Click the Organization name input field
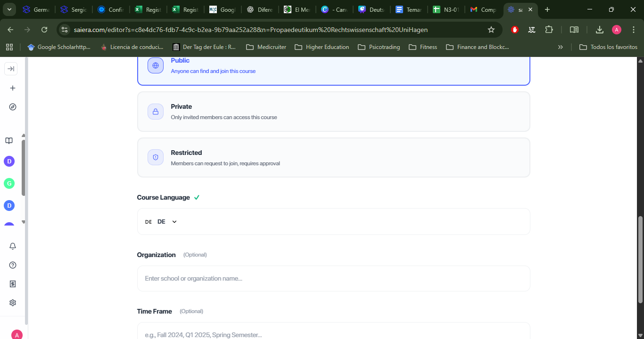This screenshot has width=644, height=339. click(333, 278)
